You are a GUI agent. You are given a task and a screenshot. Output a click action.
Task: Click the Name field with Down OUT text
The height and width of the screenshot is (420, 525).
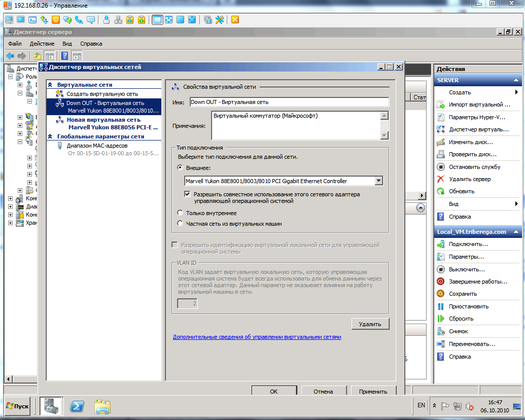tap(289, 102)
